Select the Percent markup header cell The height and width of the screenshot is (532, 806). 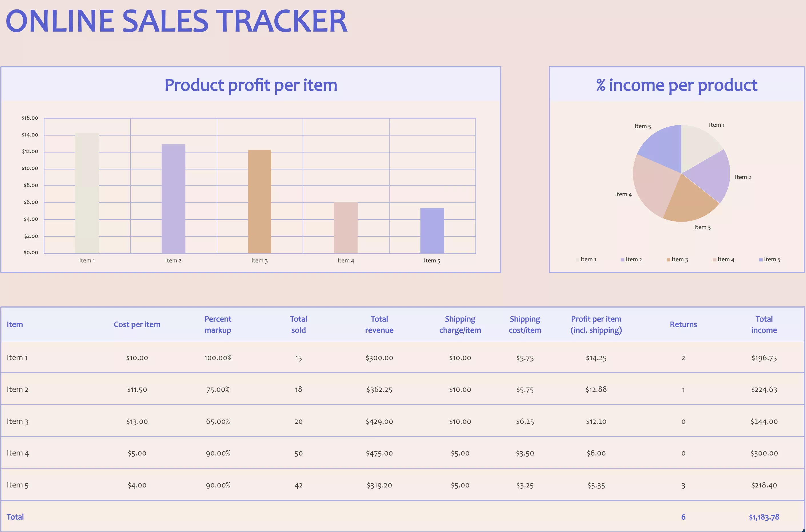click(x=218, y=324)
